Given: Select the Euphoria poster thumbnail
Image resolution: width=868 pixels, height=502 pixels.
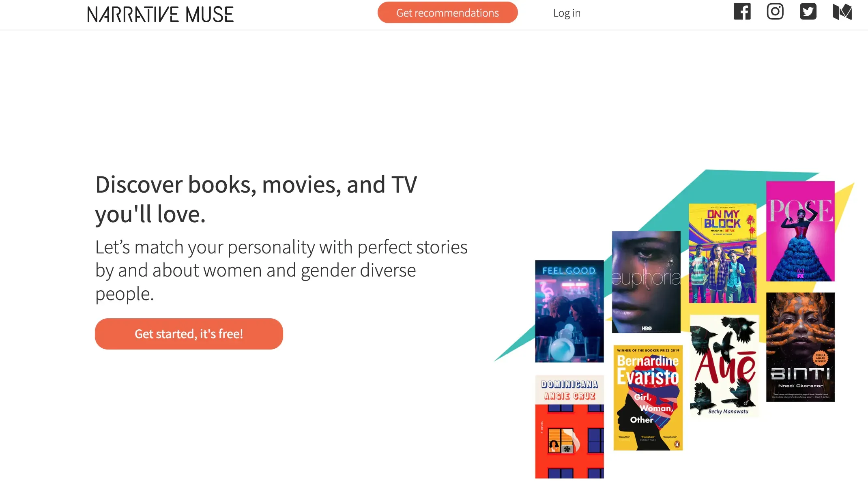Looking at the screenshot, I should point(646,282).
